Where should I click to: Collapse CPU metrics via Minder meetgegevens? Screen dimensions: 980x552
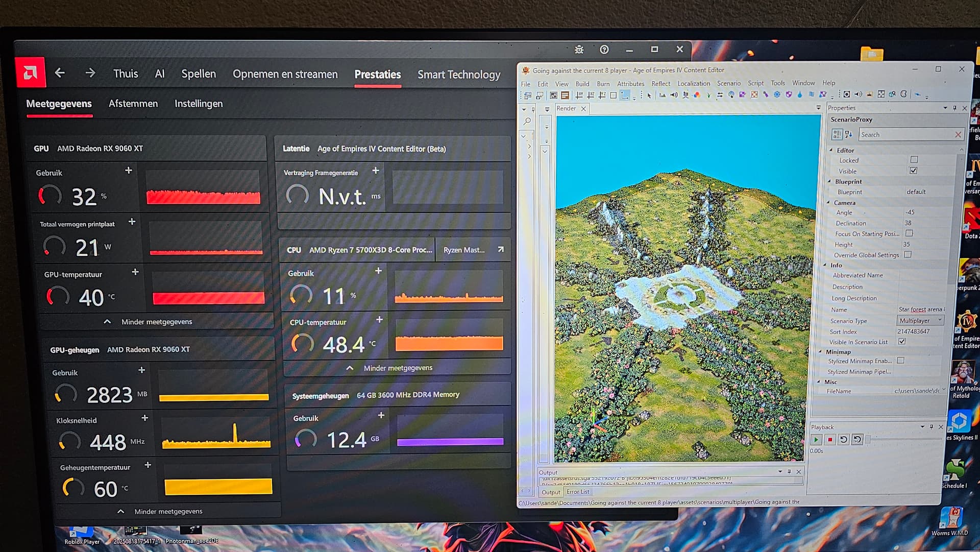[x=389, y=368]
